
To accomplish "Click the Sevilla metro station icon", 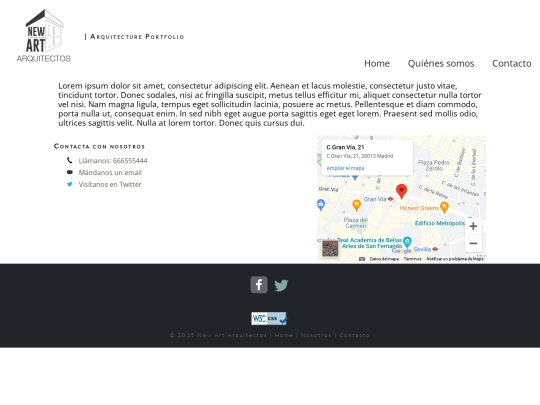I will (435, 249).
